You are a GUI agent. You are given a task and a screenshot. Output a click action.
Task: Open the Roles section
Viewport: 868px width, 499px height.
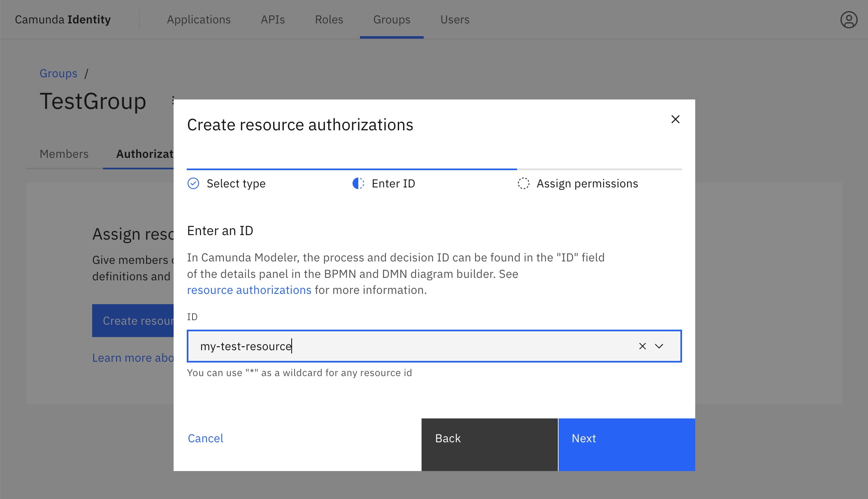tap(329, 19)
